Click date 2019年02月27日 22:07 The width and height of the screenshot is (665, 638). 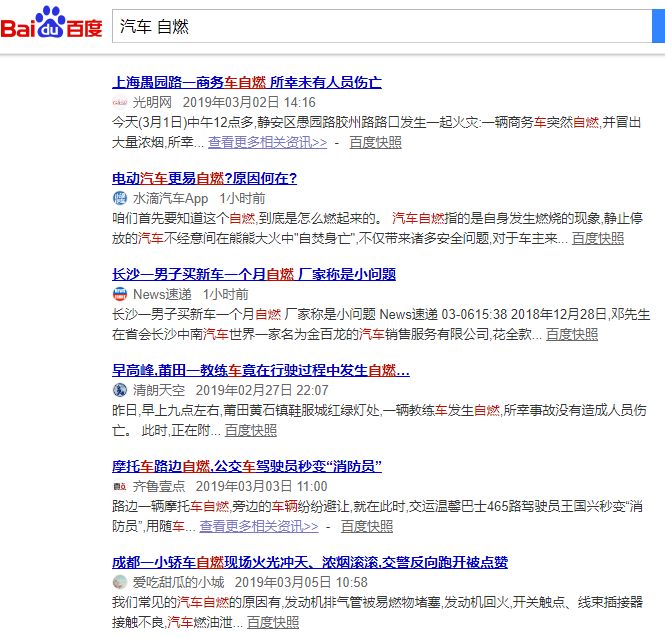click(262, 390)
